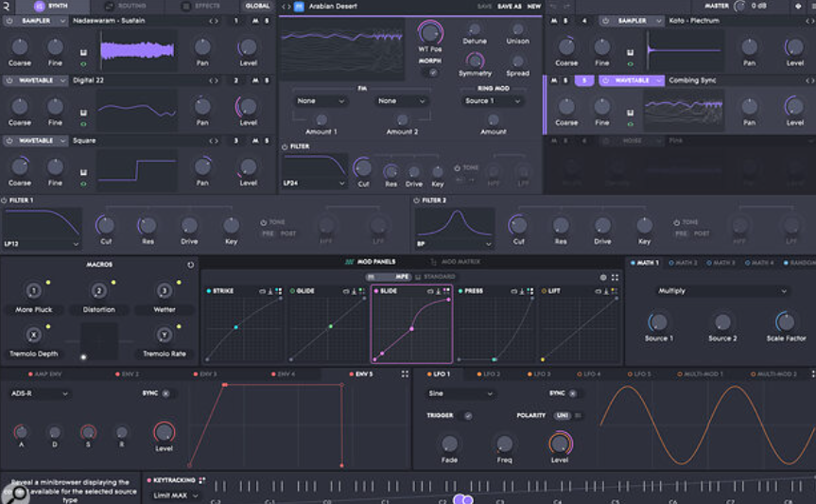Switch to the ROUTING tab

pos(125,7)
